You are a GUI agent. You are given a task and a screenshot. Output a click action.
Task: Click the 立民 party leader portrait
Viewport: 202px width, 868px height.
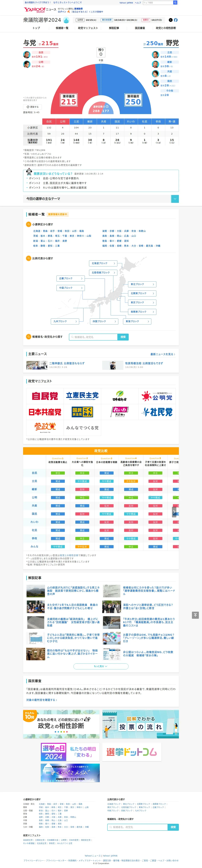click(x=155, y=55)
